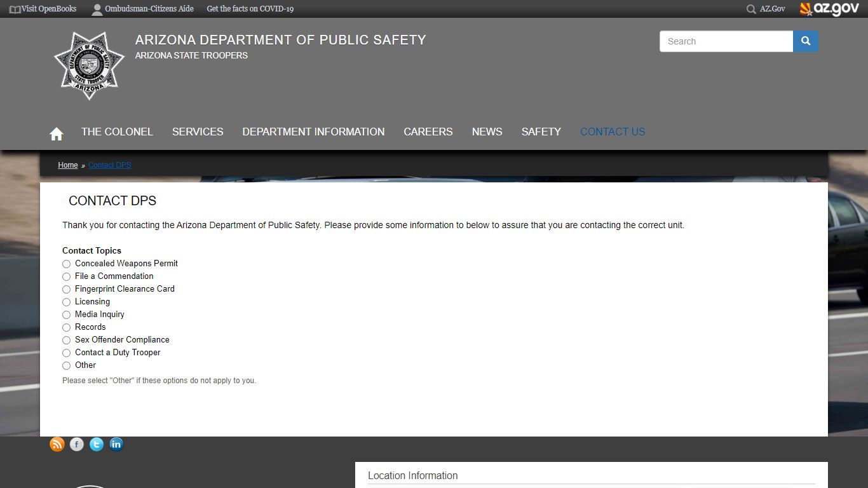
Task: Click 'Please select "Other"' helper text
Action: (x=159, y=381)
